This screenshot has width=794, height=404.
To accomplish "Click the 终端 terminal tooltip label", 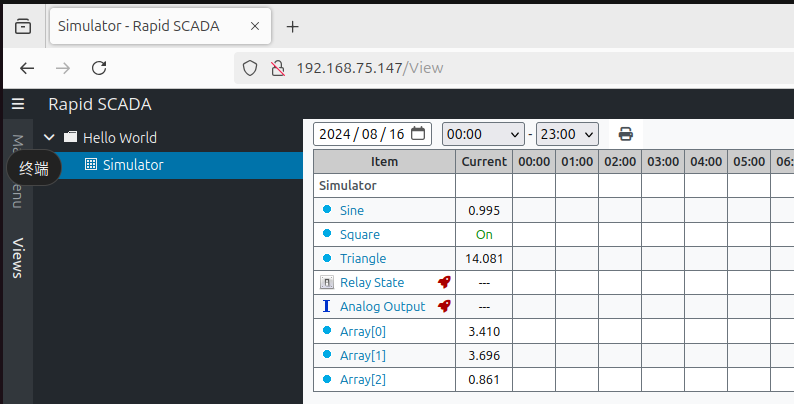I will (34, 168).
